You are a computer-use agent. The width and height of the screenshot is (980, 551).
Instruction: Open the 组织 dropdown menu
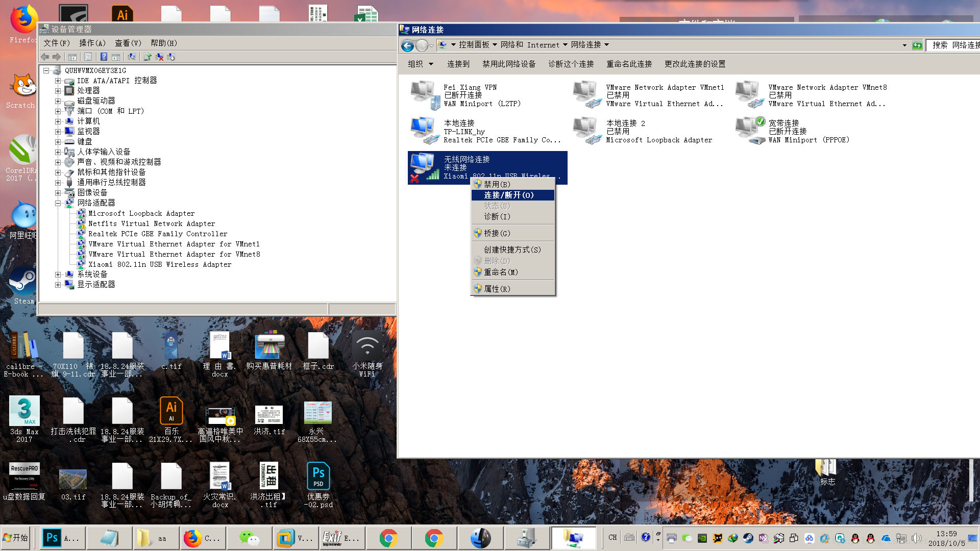[x=420, y=64]
